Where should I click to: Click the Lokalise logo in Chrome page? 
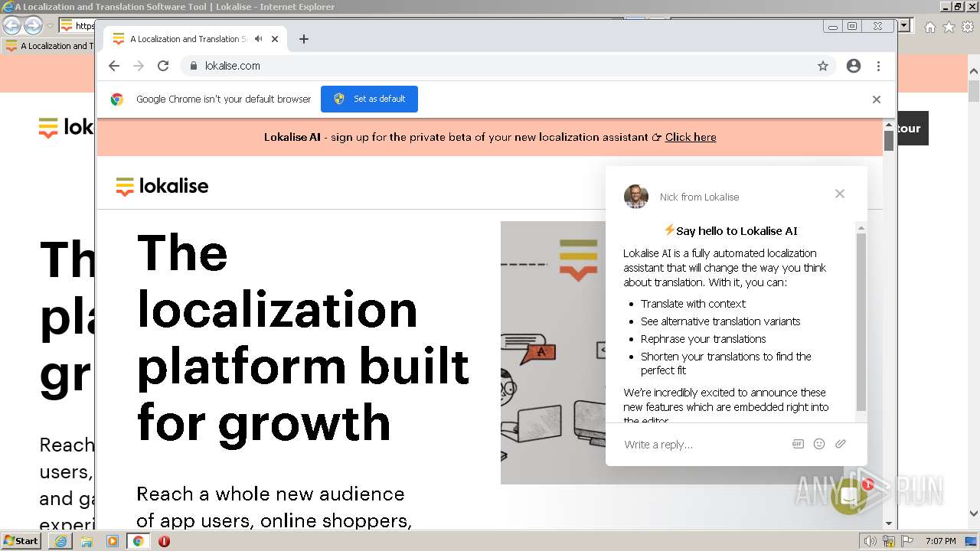pos(162,186)
